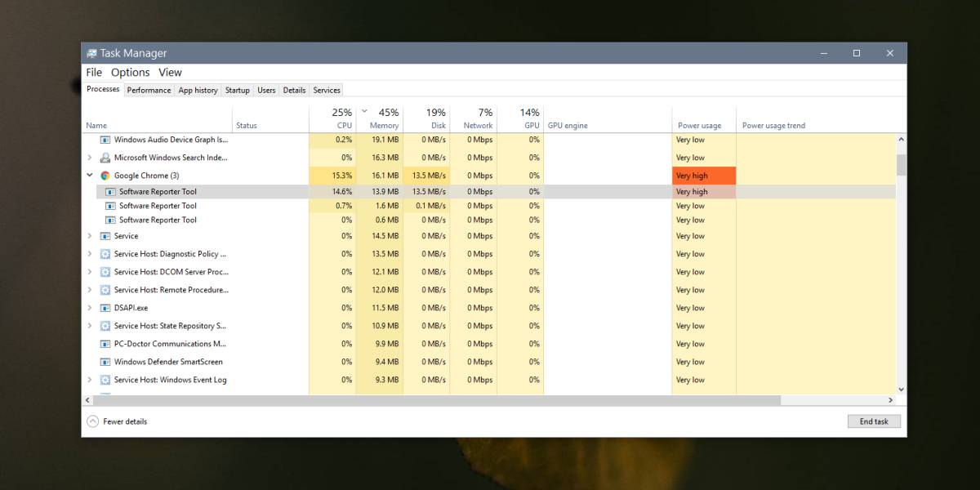Click the Task Manager title bar icon
Screen dimensions: 980x490
pyautogui.click(x=91, y=53)
